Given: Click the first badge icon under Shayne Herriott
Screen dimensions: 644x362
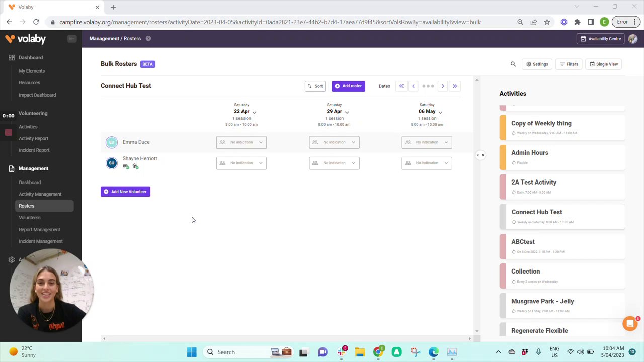Looking at the screenshot, I should (126, 166).
